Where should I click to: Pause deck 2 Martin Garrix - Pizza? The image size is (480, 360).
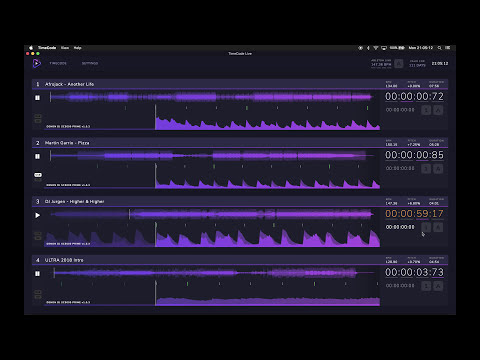(38, 156)
